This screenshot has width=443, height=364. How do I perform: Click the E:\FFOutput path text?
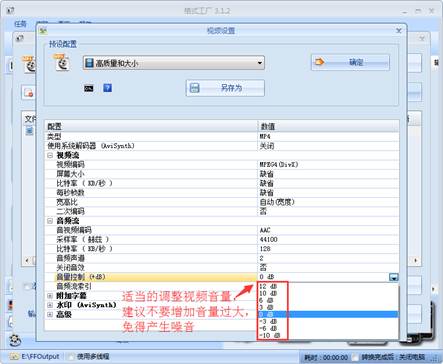point(40,357)
